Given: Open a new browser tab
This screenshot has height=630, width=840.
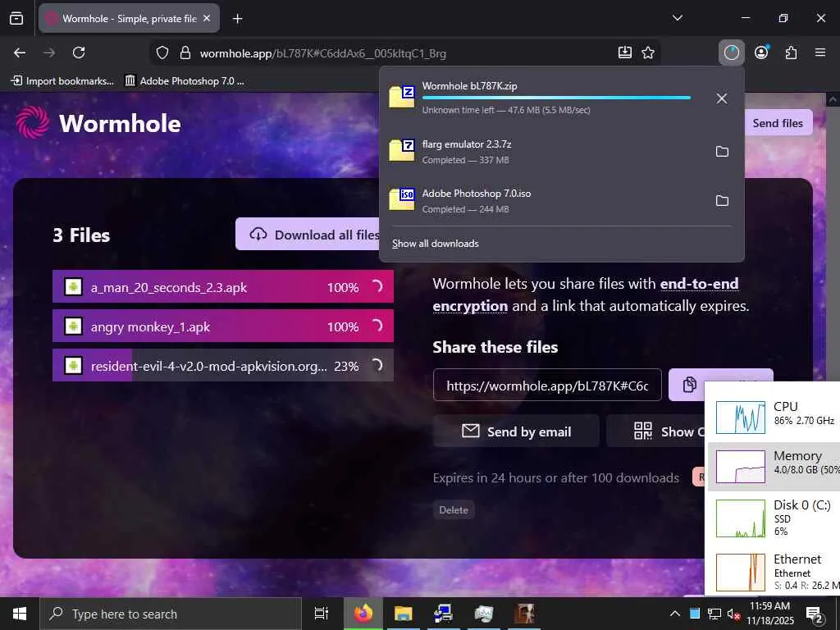Looking at the screenshot, I should (237, 19).
